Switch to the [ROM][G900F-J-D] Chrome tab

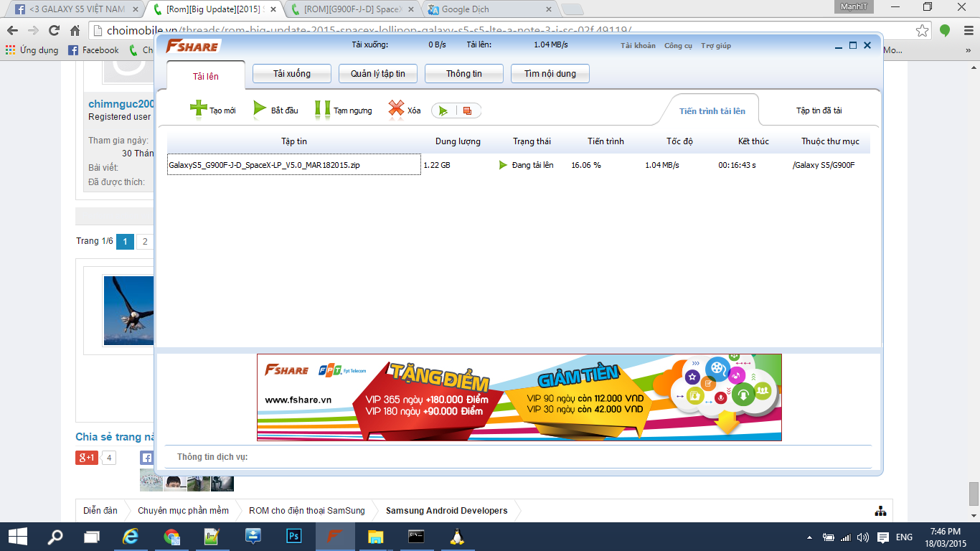353,9
